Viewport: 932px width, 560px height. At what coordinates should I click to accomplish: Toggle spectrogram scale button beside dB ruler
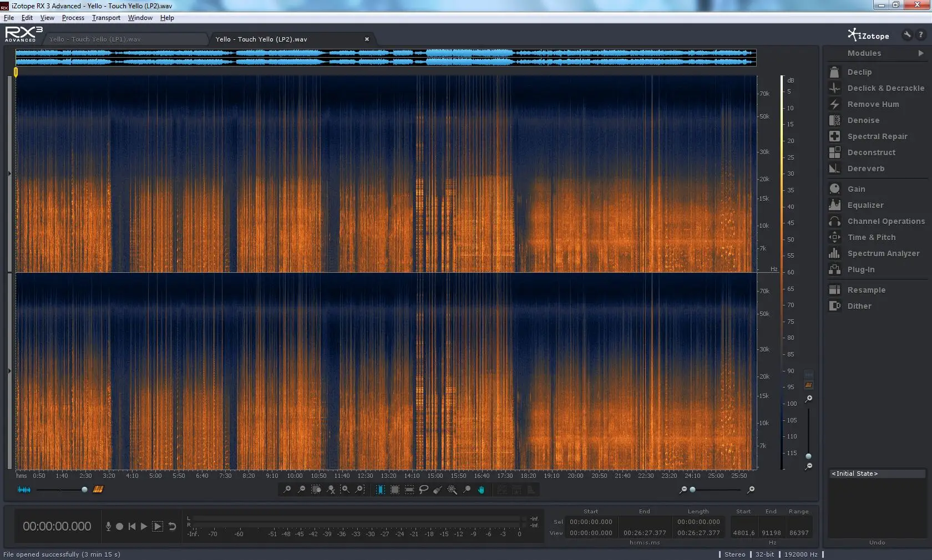click(x=809, y=385)
